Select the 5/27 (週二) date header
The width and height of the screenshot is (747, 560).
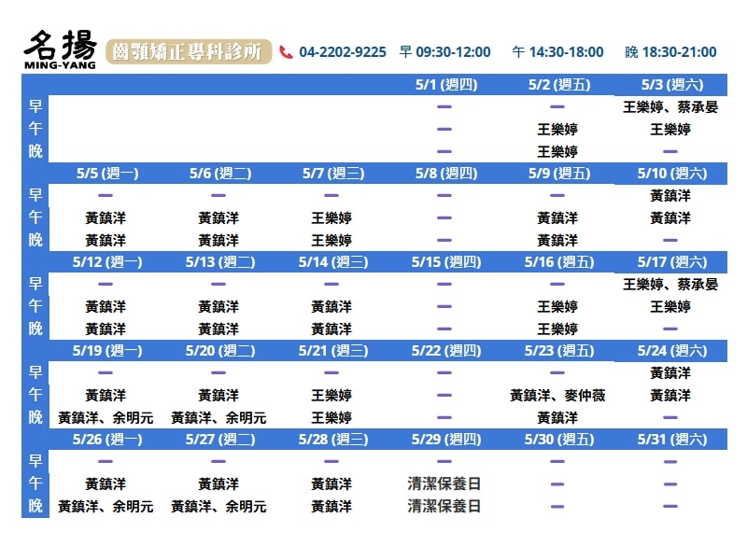[220, 439]
